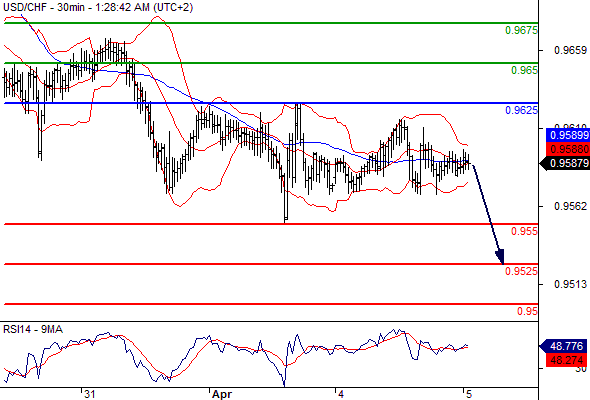Select the 0.9525 support target label
The height and width of the screenshot is (400, 590).
pos(522,271)
